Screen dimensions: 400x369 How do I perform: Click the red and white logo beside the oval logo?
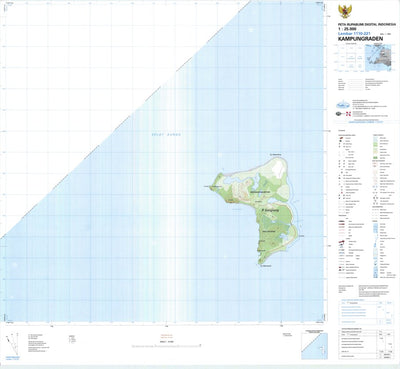[348, 114]
